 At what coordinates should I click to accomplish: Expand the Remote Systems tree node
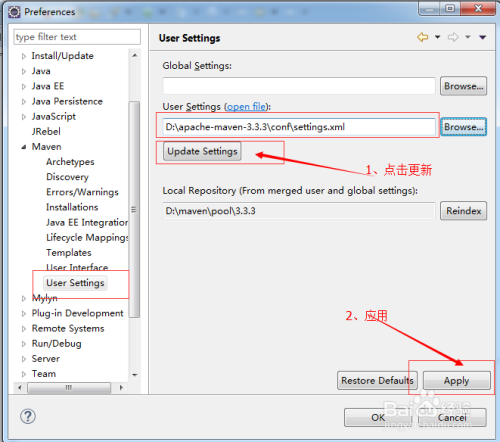tap(24, 329)
